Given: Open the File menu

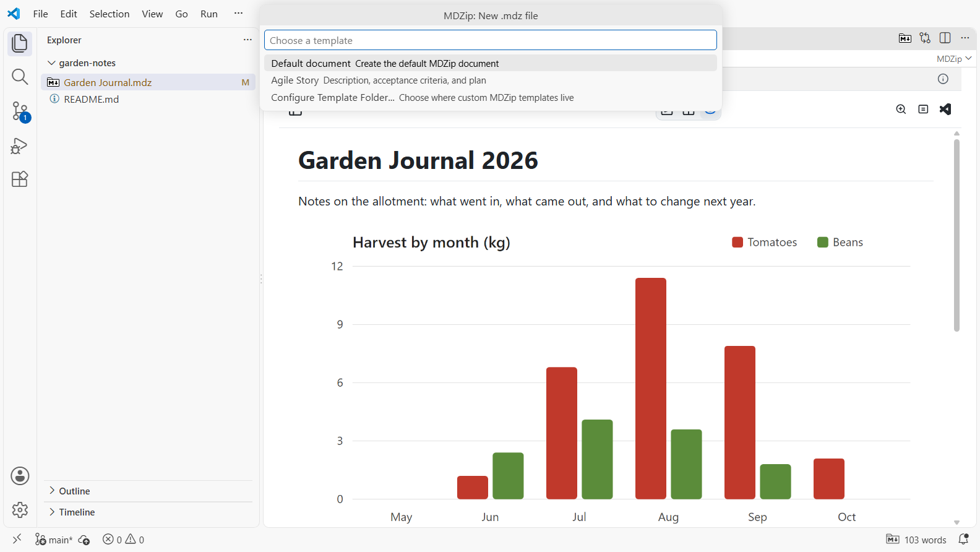Looking at the screenshot, I should coord(40,14).
